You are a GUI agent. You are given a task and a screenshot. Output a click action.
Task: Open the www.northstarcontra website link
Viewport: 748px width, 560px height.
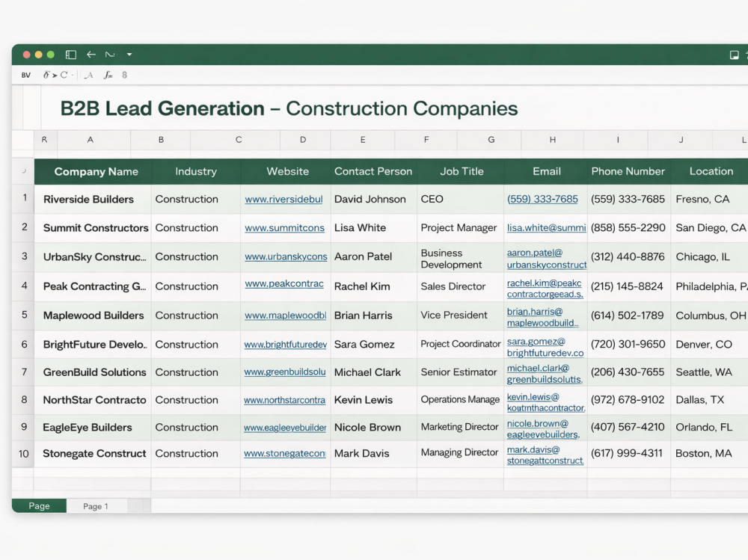(x=285, y=400)
